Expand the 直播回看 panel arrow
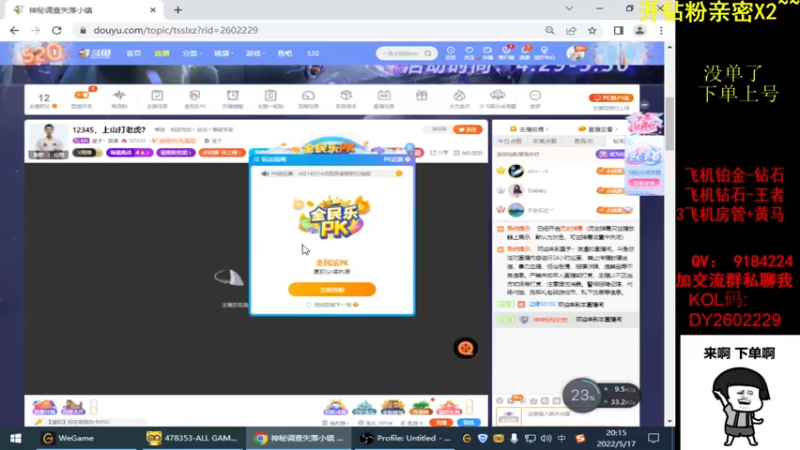Viewport: 800px width, 450px height. pos(616,129)
